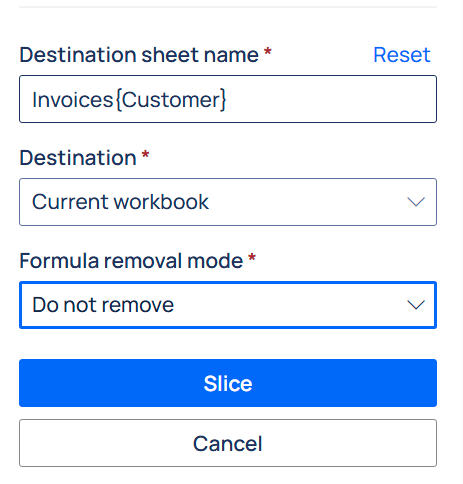
Task: Click the Formula removal mode label
Action: click(131, 261)
